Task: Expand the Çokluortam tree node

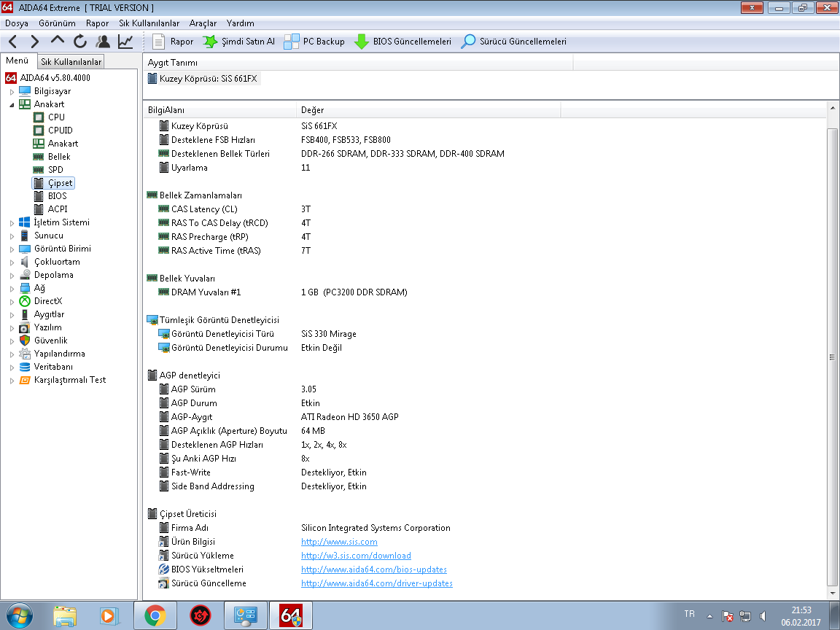Action: 12,262
